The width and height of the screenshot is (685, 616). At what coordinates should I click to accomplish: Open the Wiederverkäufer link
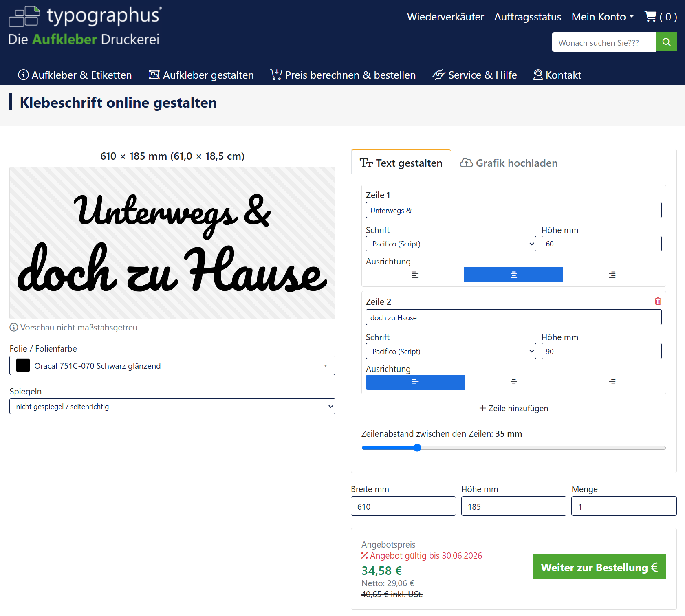coord(445,17)
